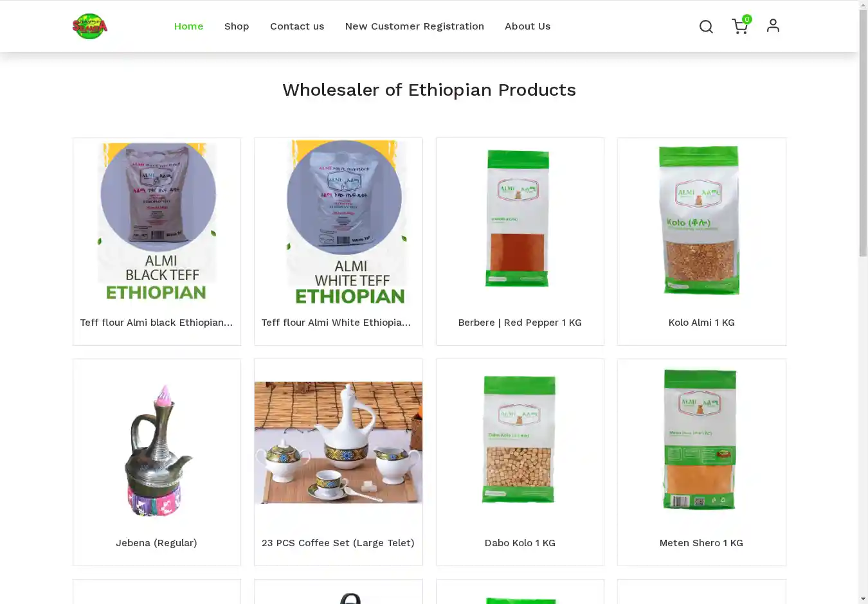Open the user account icon
Image resolution: width=868 pixels, height=604 pixels.
773,26
